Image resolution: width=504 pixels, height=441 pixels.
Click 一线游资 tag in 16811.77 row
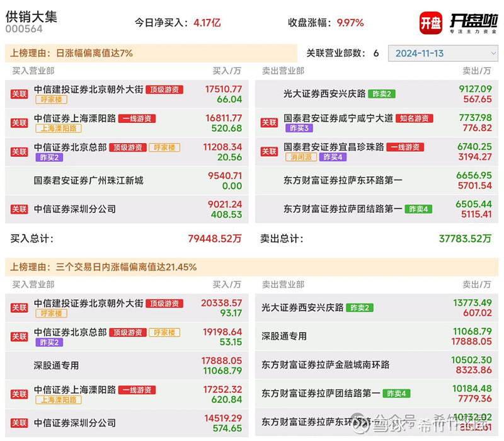137,118
